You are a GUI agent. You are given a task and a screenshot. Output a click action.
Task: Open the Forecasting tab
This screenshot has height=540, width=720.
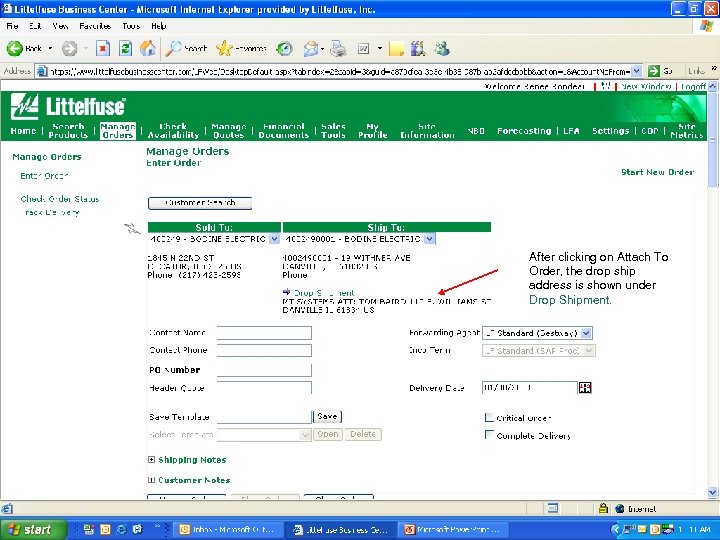[x=524, y=131]
